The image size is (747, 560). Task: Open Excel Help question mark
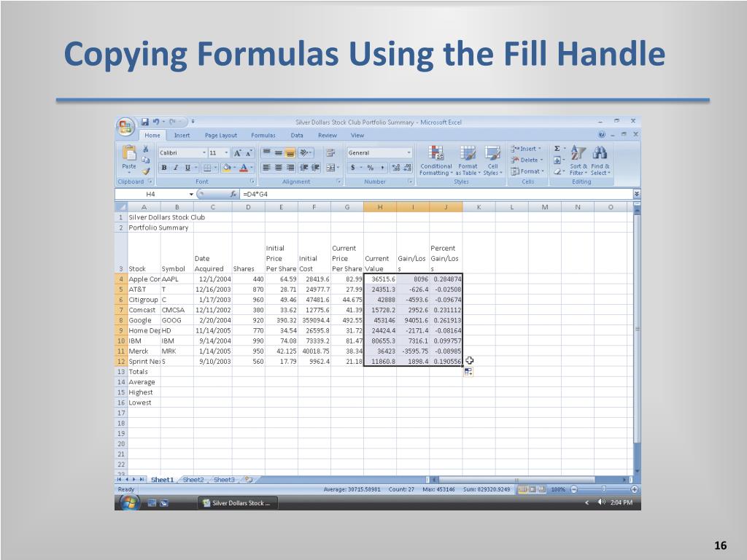pos(602,135)
